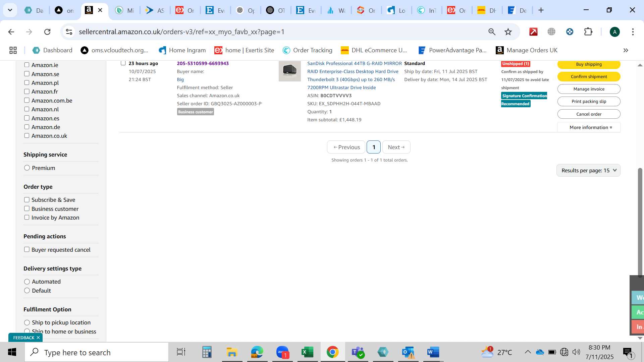Go to Next page of orders

click(396, 147)
